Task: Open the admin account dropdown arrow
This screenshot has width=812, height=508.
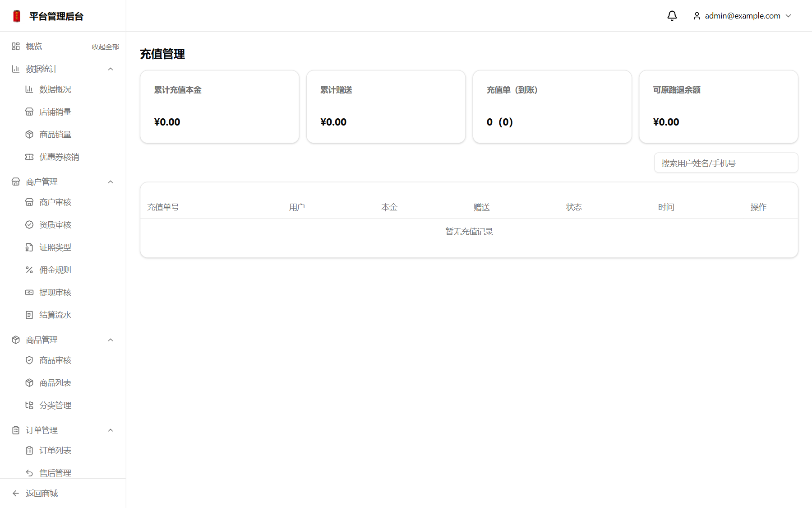Action: (789, 16)
